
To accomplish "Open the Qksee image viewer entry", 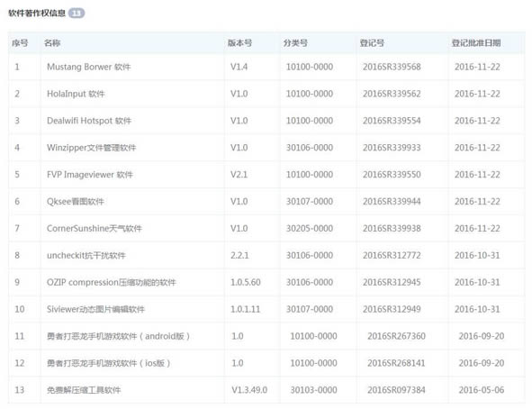I will point(76,202).
